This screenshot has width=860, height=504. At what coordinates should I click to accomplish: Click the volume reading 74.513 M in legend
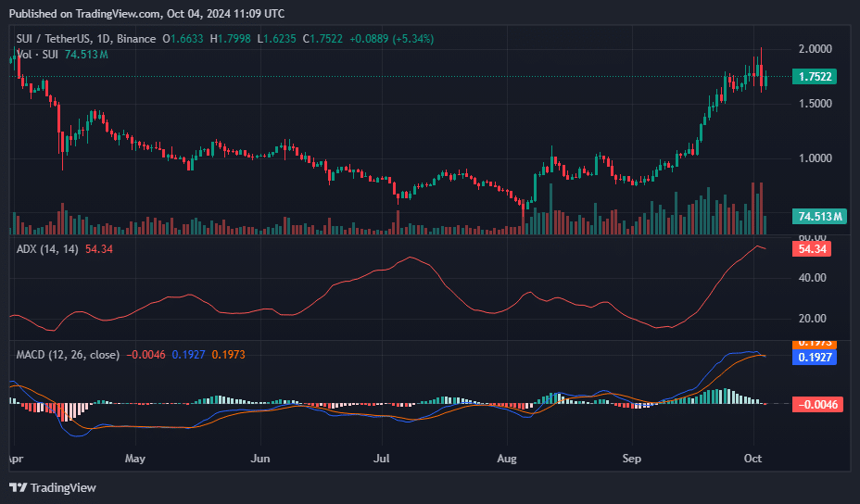pyautogui.click(x=86, y=55)
